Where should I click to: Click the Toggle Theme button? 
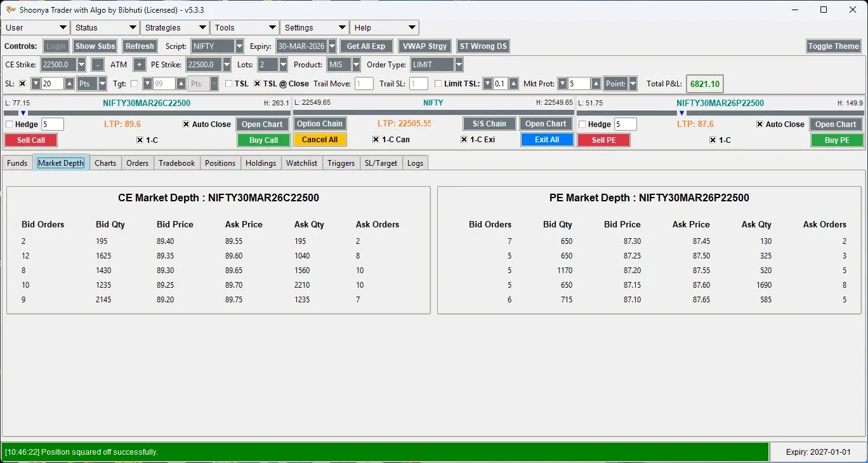[x=834, y=46]
